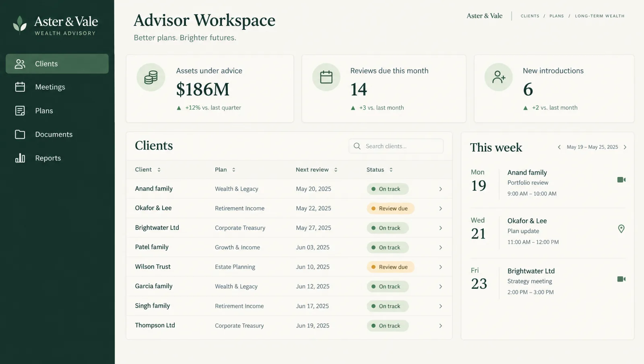Viewport: 644px width, 364px height.
Task: Go to previous week with left arrow
Action: click(x=559, y=147)
